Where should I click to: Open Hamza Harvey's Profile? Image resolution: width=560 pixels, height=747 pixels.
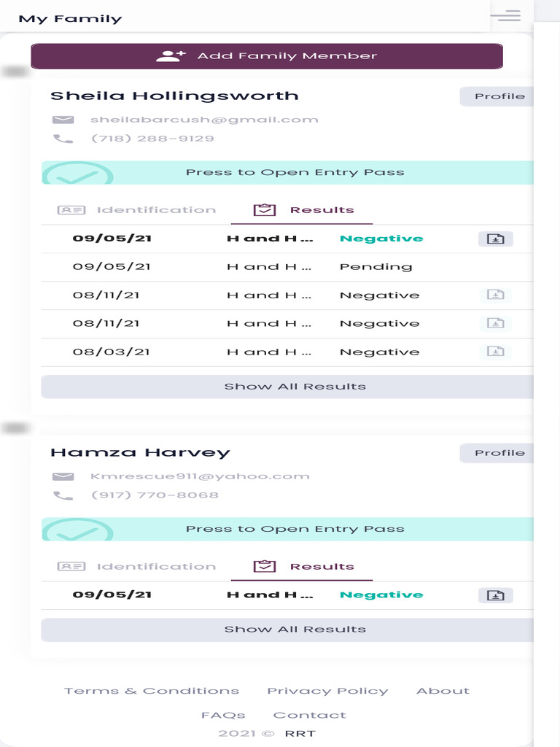point(499,453)
